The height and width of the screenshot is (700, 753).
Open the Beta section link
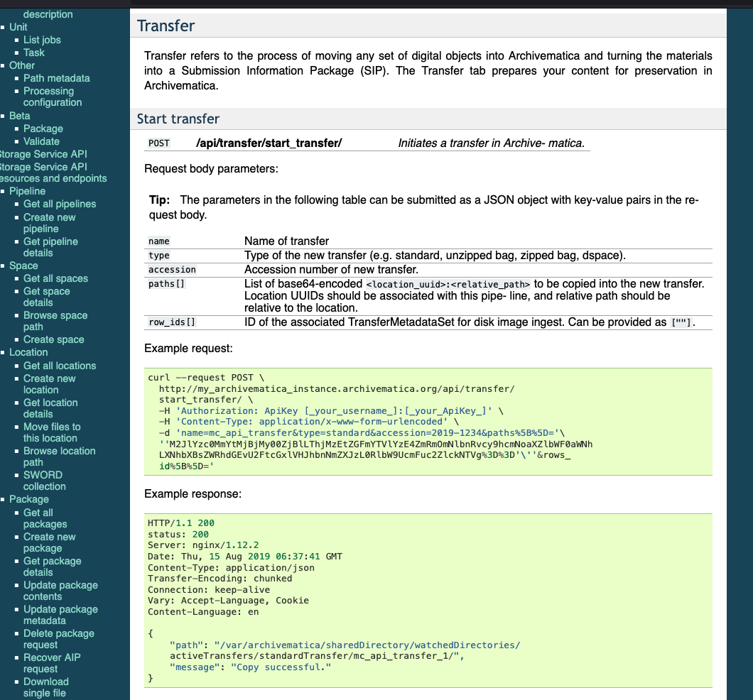pos(20,116)
